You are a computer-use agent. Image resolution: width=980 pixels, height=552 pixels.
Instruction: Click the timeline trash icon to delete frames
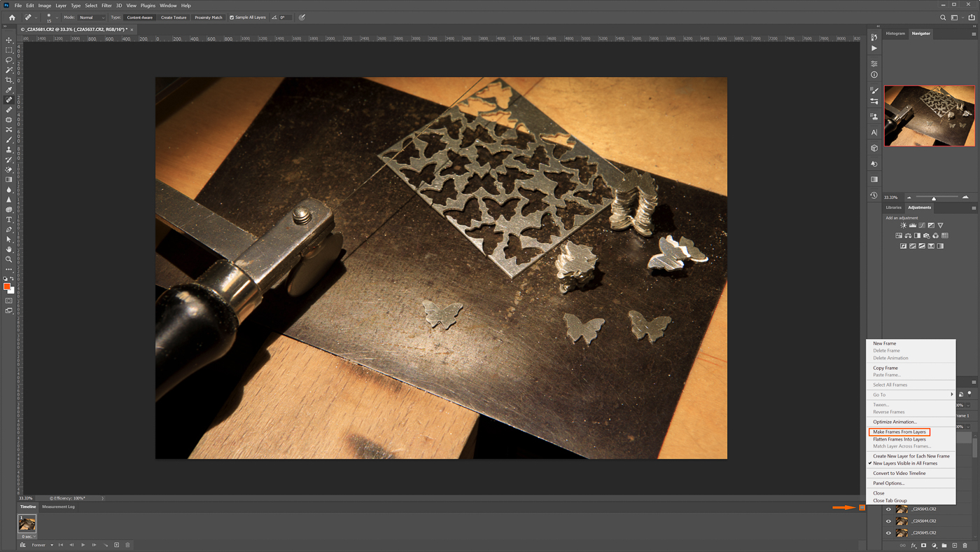127,544
